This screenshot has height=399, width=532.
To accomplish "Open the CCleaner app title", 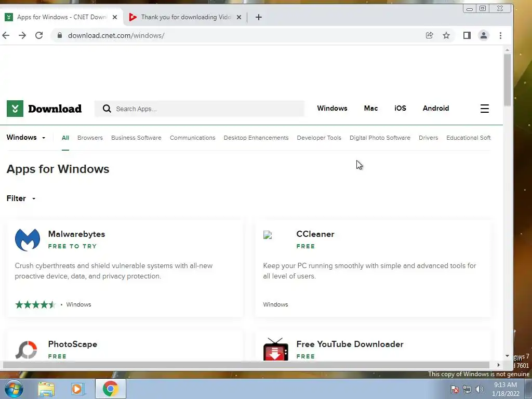I will click(x=315, y=234).
